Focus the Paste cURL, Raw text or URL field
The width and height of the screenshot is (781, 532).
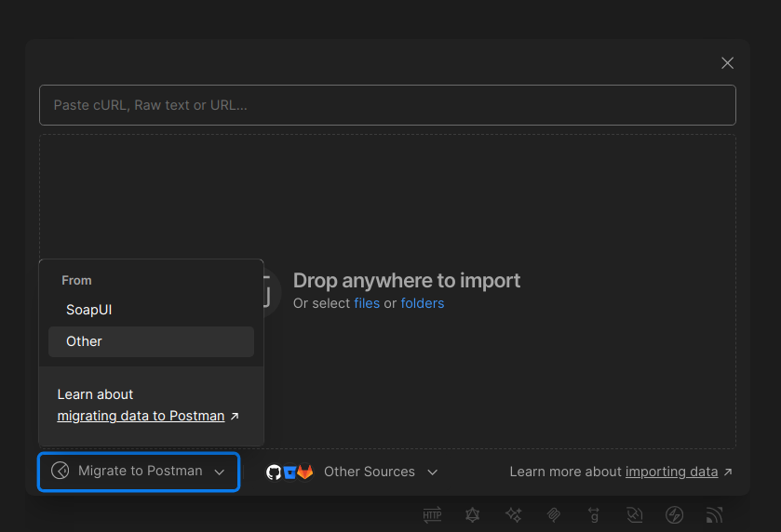point(387,105)
